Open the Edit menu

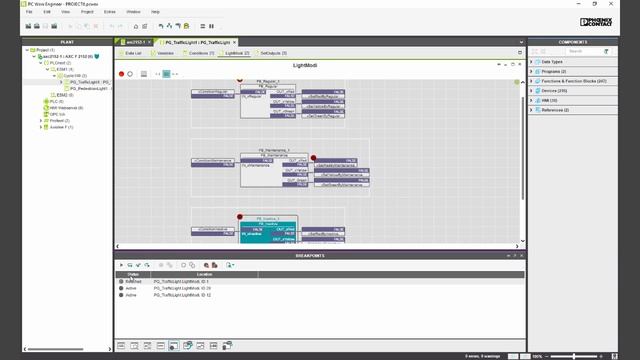click(47, 12)
